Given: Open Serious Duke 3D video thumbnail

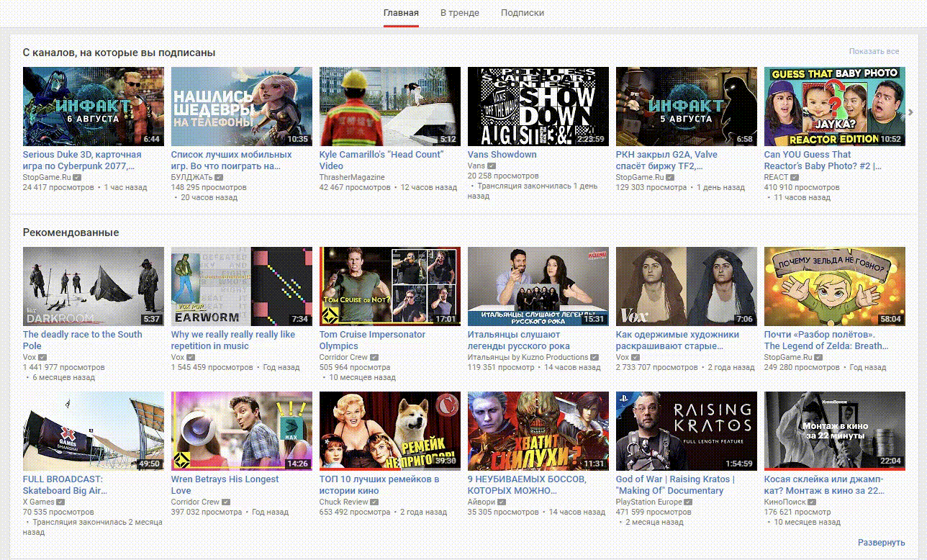Looking at the screenshot, I should 94,107.
